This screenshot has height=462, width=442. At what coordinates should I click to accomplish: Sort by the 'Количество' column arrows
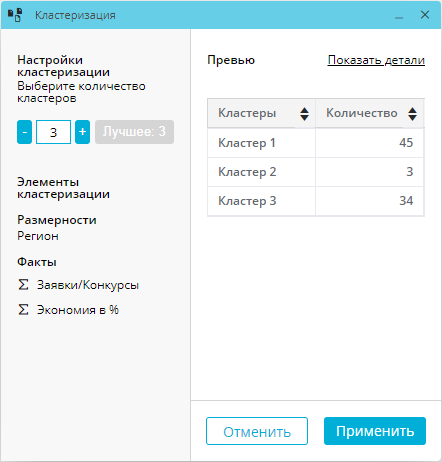point(412,114)
